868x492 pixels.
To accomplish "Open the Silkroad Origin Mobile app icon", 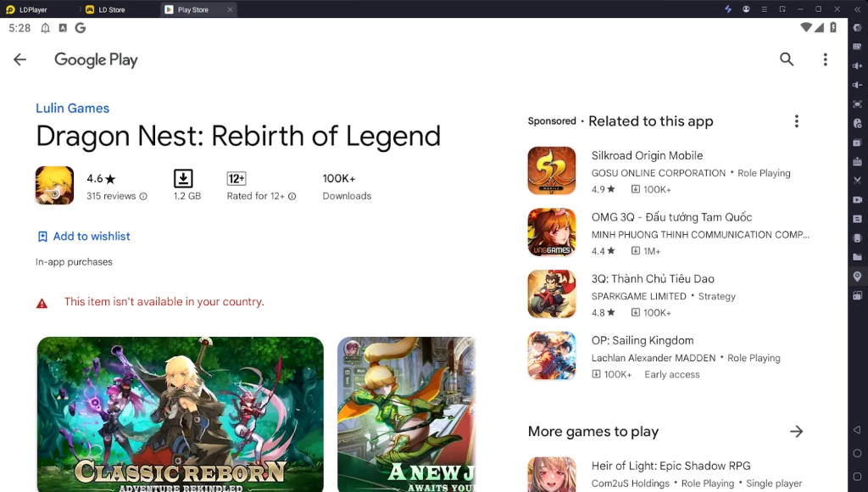I will (x=551, y=171).
